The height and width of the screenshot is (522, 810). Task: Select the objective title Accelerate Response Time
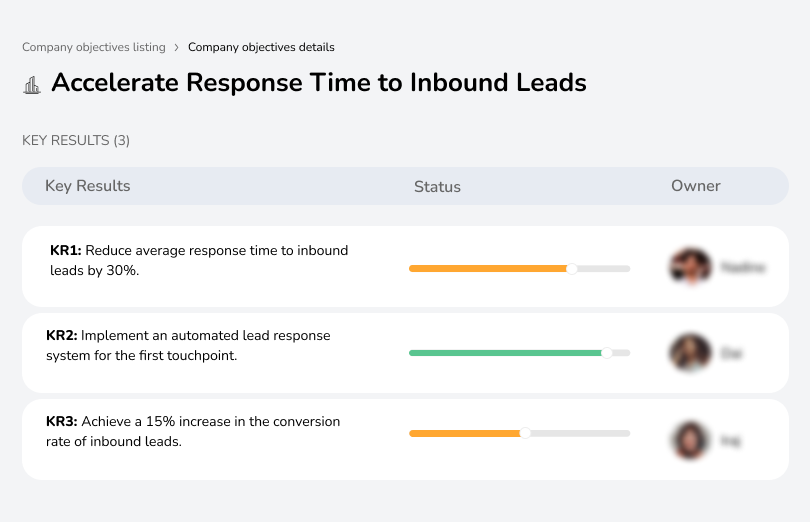coord(319,83)
